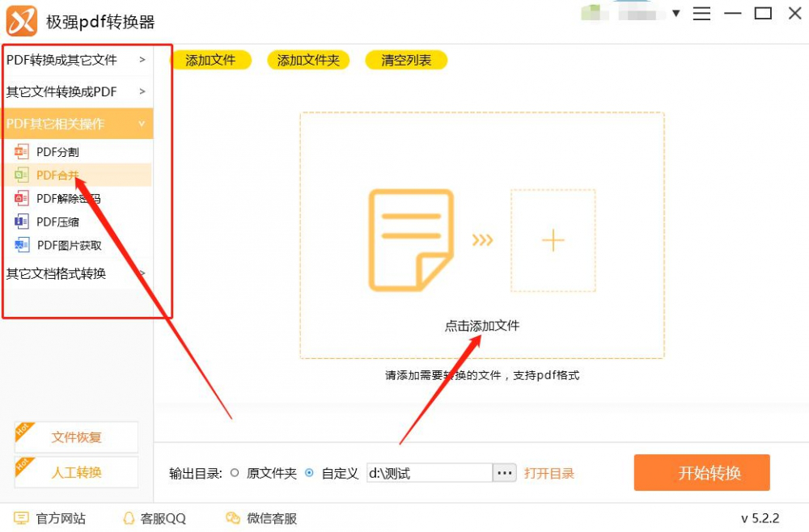809x532 pixels.
Task: Open the 客服QQ support link
Action: coord(163,518)
